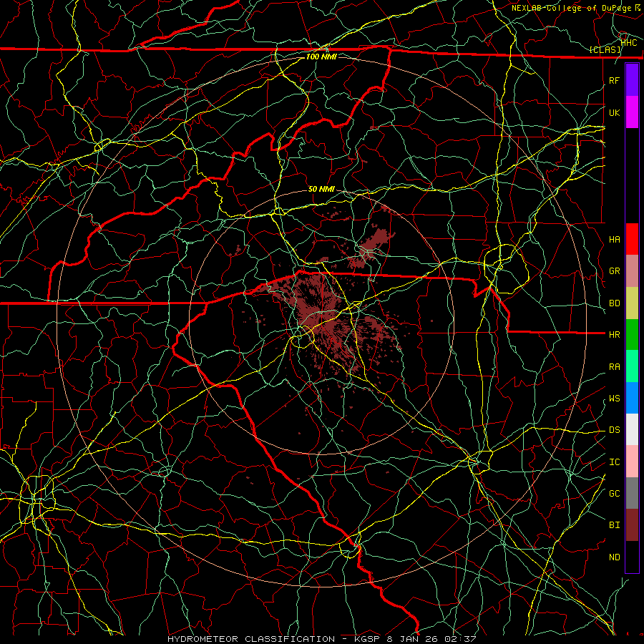Screen dimensions: 644x644
Task: Click the magenta UK legend swatch
Action: click(x=632, y=112)
